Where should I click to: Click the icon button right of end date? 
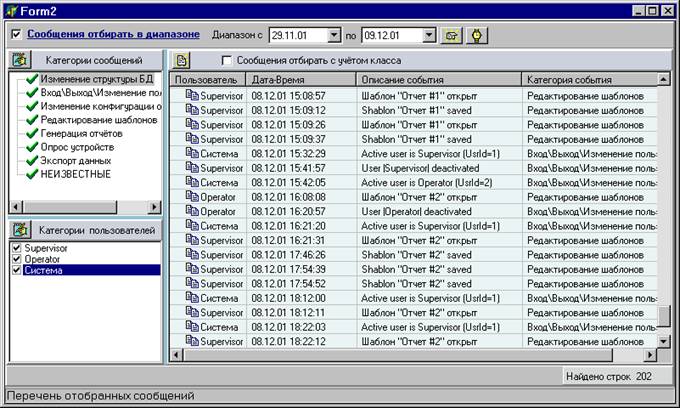tap(451, 35)
